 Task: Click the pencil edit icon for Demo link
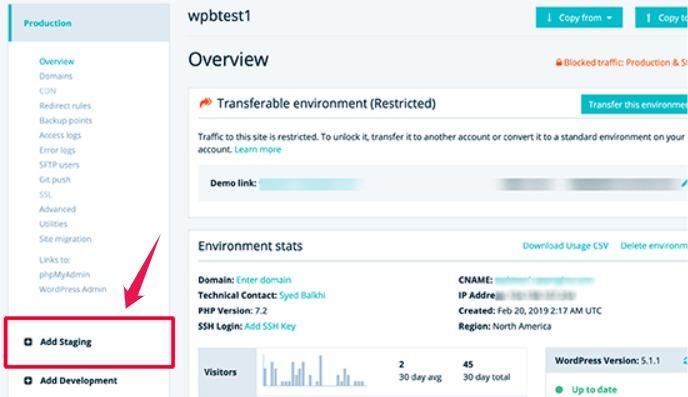684,183
